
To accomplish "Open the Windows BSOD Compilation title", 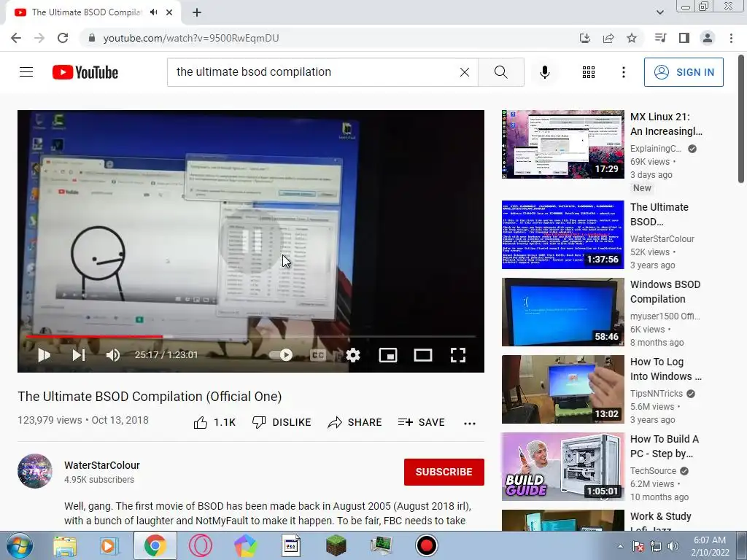I will click(x=665, y=292).
